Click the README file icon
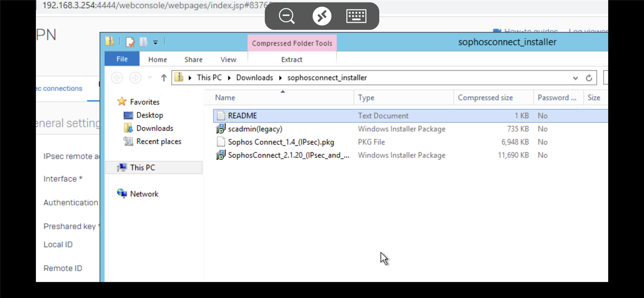 [x=221, y=116]
